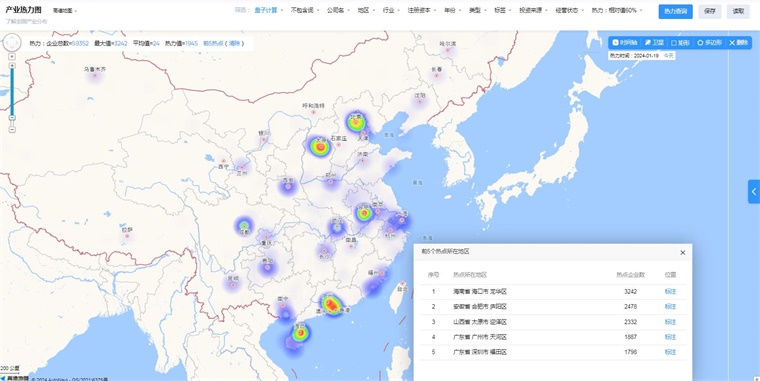Click the 广东省 广州市 天河区 region cell
760x381 pixels.
(x=479, y=337)
